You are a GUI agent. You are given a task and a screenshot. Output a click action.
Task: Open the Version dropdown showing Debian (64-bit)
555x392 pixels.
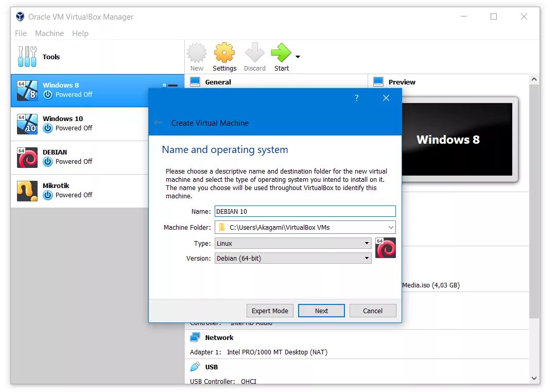pos(293,258)
